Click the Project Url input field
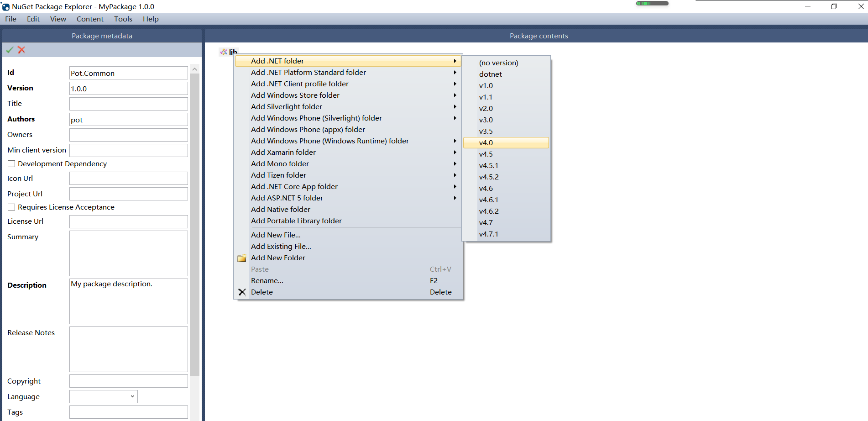The image size is (868, 421). (129, 194)
